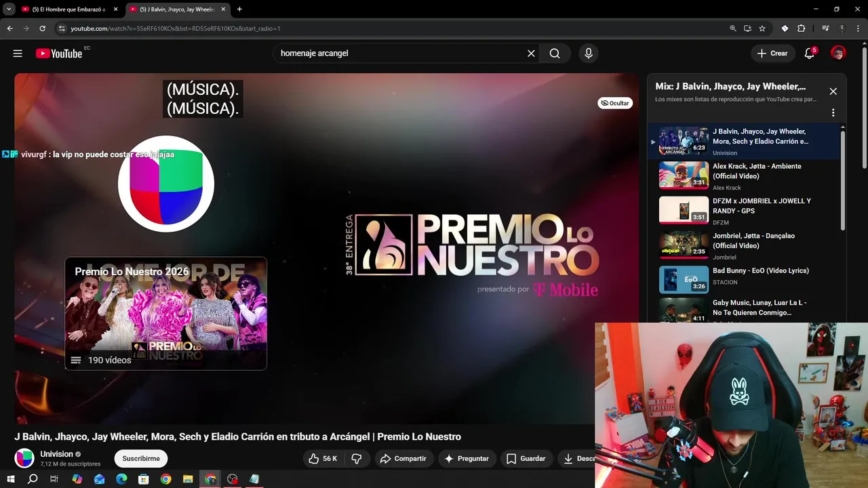Open the browser zoom magnifier icon

coord(732,28)
